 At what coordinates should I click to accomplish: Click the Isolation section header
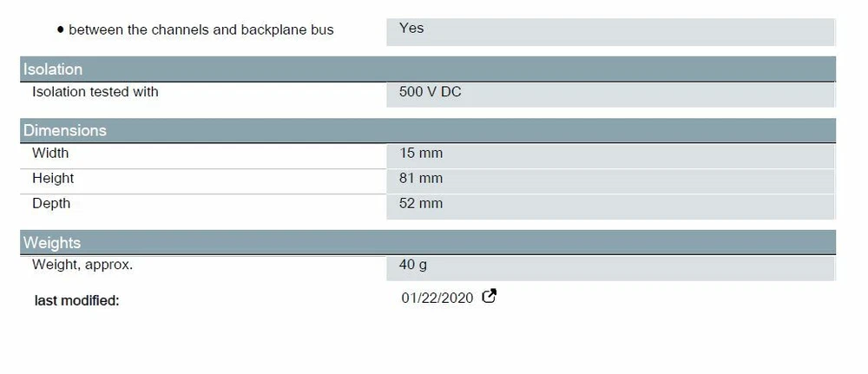(53, 69)
